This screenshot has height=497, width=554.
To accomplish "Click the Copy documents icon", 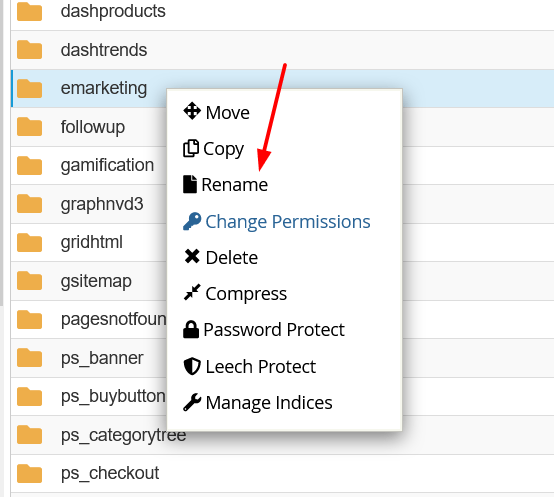I will point(191,148).
